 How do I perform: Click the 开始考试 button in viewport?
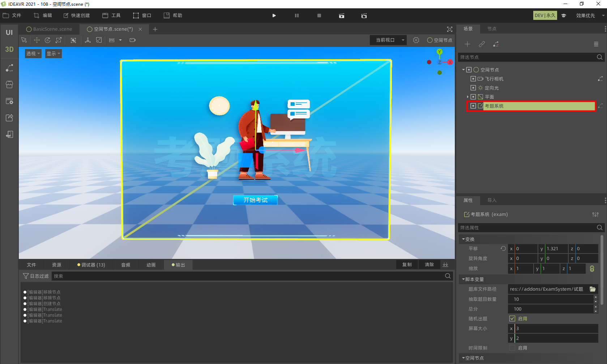[x=256, y=200]
